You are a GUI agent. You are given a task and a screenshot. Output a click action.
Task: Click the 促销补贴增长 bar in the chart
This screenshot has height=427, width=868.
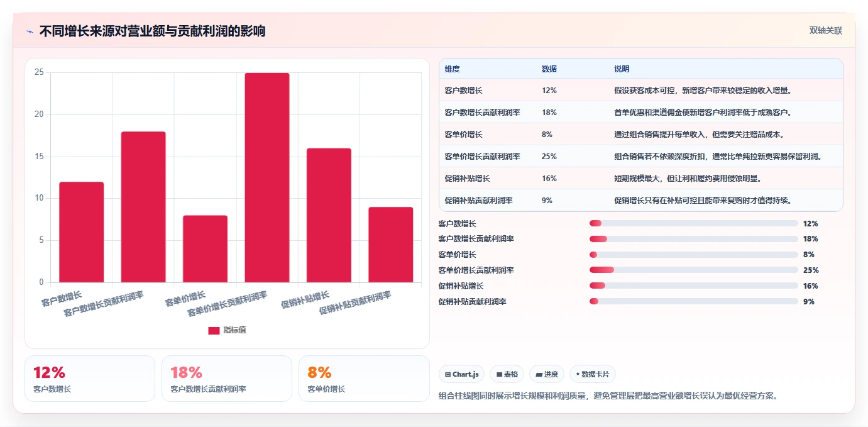tap(329, 215)
